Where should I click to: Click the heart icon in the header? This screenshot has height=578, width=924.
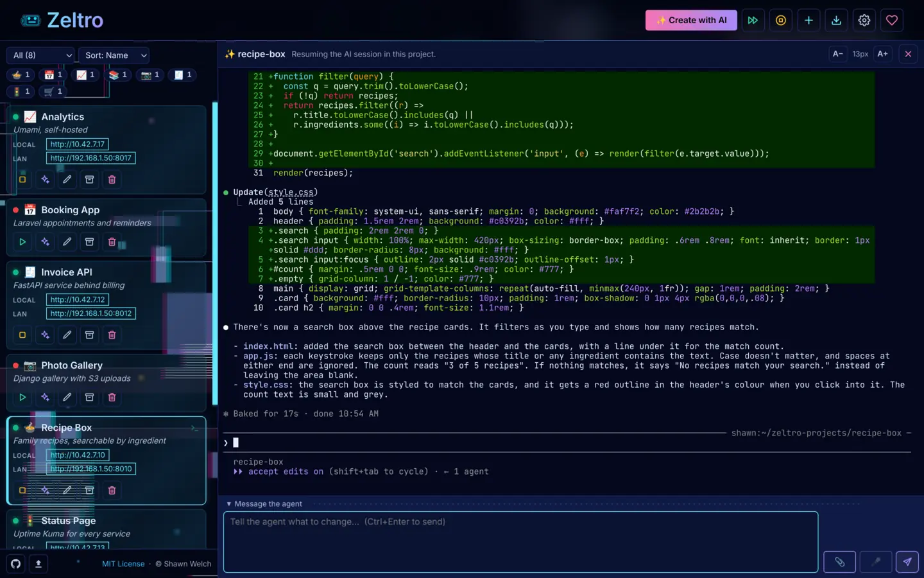tap(892, 20)
